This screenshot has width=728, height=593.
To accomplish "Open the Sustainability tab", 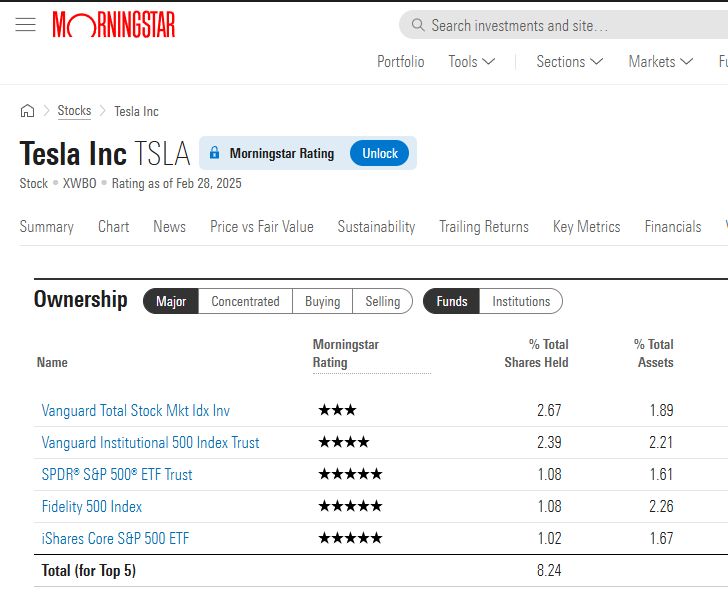I will (377, 227).
